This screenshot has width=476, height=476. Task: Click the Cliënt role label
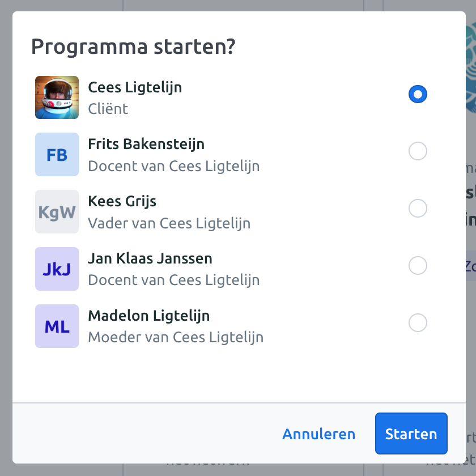click(108, 109)
